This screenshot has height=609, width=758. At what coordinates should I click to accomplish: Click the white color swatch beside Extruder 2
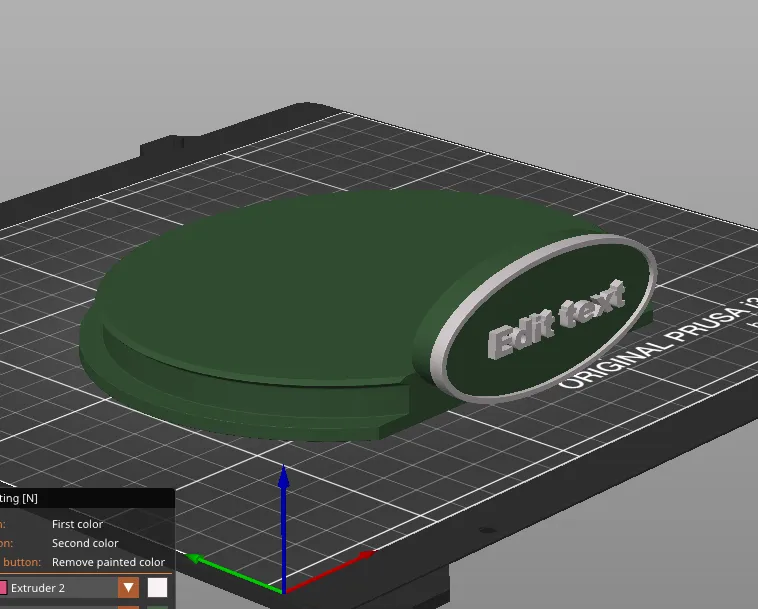tap(157, 588)
